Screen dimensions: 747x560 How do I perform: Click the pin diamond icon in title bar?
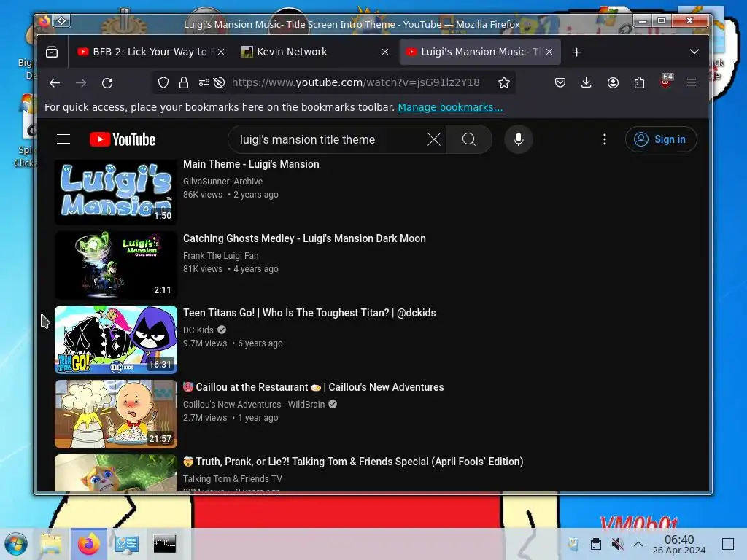[62, 21]
